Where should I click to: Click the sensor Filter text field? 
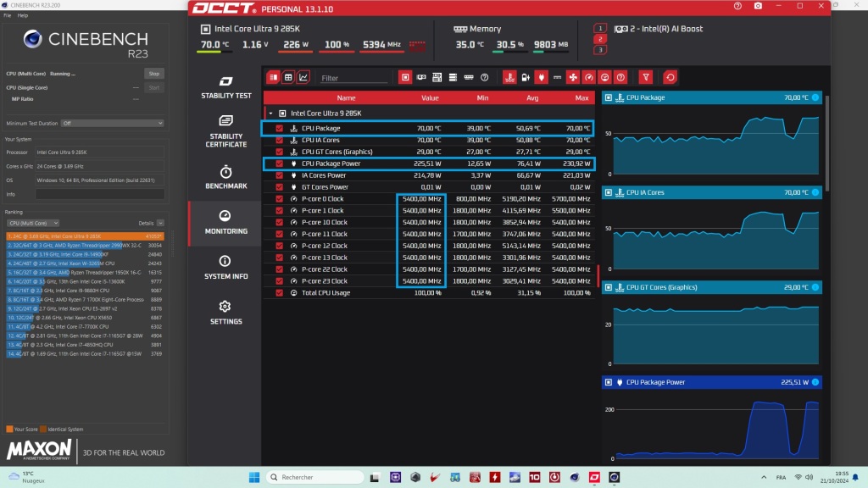(353, 78)
